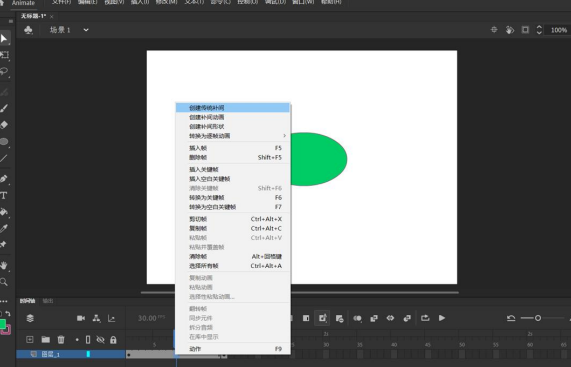Select the Free Transform tool

(x=4, y=55)
